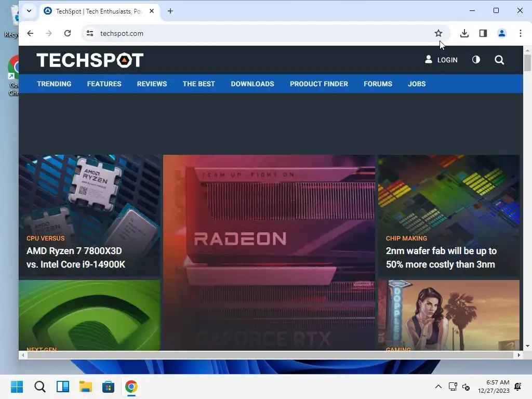This screenshot has width=532, height=399.
Task: Click the TechSpot logo
Action: (90, 60)
